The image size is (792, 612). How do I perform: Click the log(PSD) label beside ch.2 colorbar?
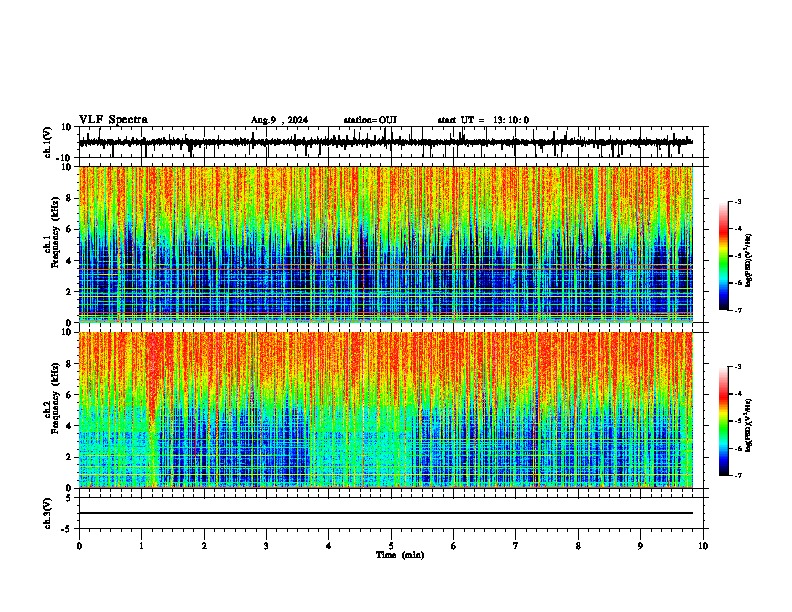coord(748,425)
